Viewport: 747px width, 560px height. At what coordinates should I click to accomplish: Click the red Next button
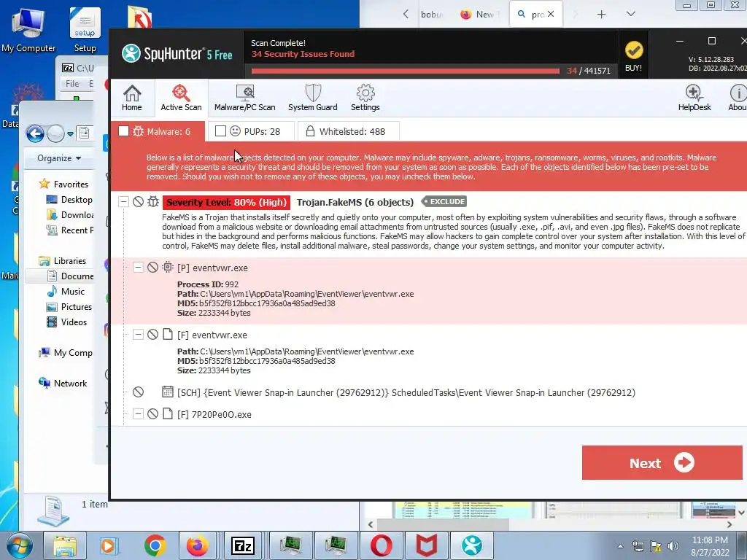coord(662,462)
